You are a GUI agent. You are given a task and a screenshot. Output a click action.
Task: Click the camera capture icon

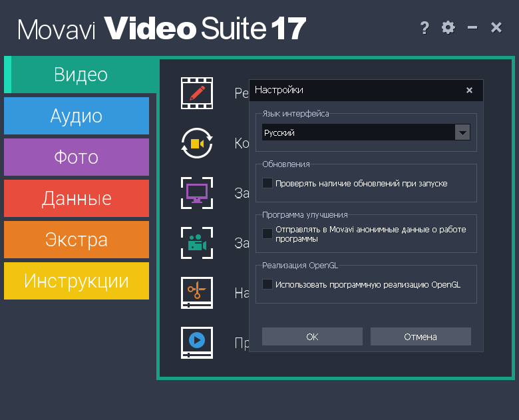click(x=197, y=243)
